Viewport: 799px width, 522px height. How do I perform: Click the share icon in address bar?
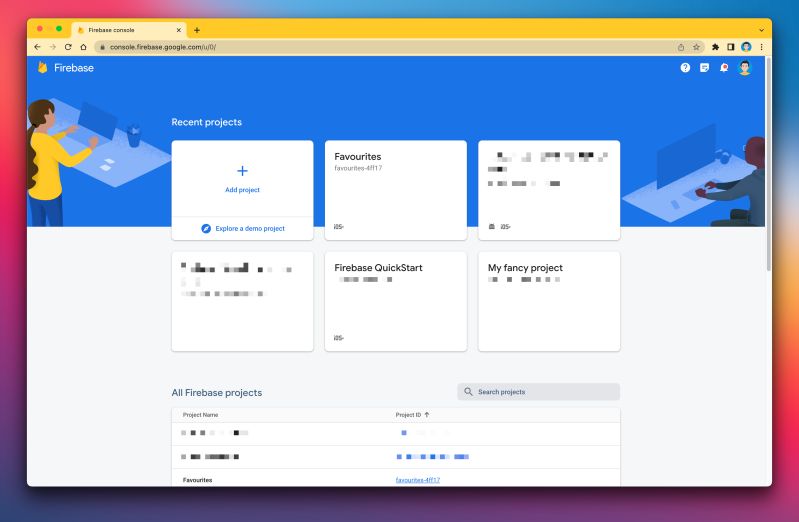click(681, 47)
